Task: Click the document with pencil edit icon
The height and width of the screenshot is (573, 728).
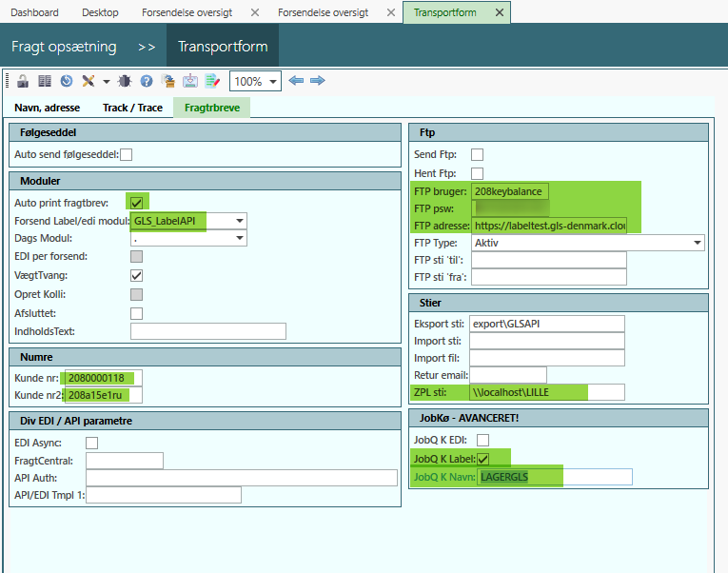Action: (x=214, y=82)
